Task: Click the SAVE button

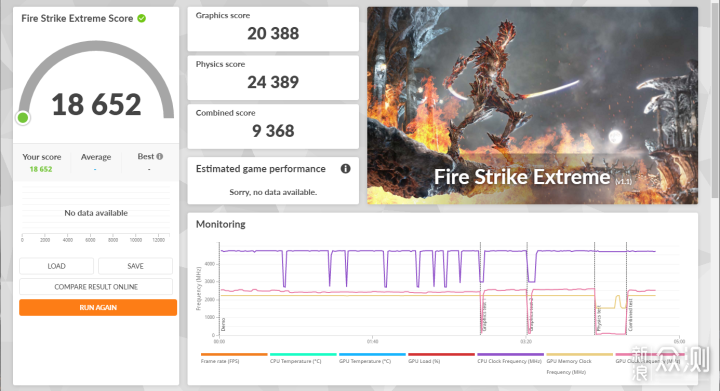Action: point(135,266)
